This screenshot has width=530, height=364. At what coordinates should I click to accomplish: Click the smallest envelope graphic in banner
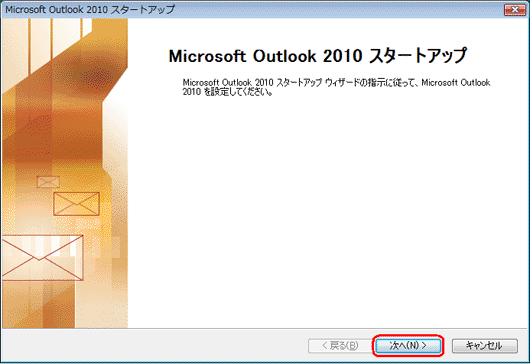pyautogui.click(x=48, y=182)
